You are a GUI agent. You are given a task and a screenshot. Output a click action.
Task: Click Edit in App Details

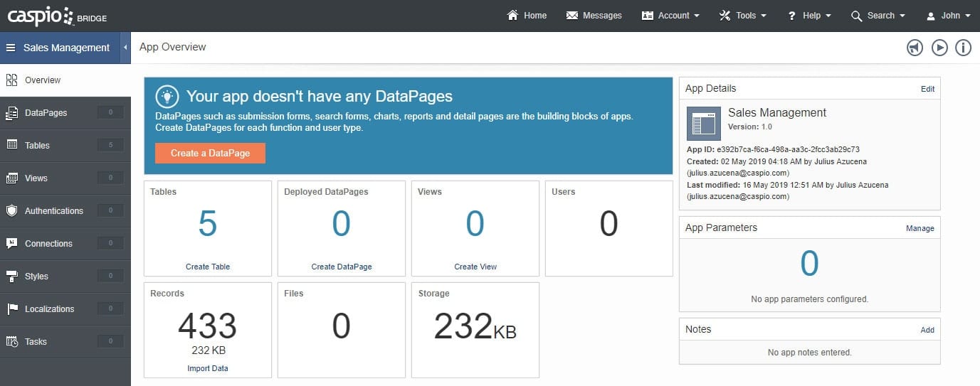[927, 89]
